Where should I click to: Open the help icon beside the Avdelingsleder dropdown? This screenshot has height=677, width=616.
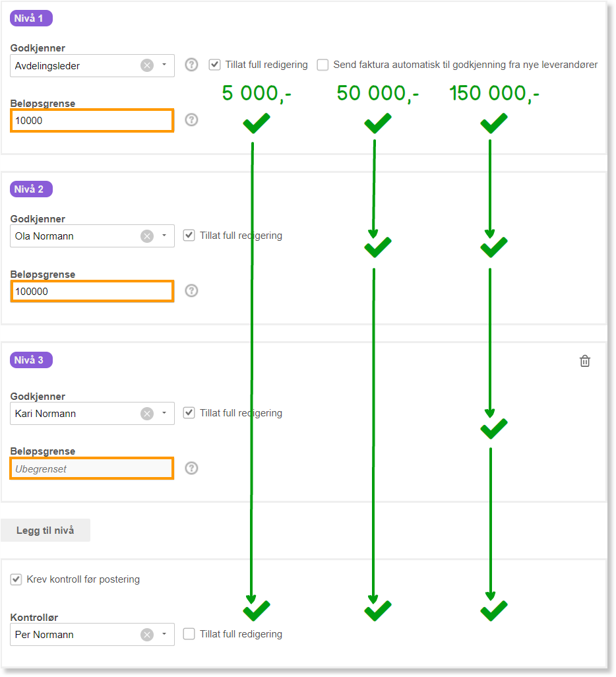click(x=191, y=65)
